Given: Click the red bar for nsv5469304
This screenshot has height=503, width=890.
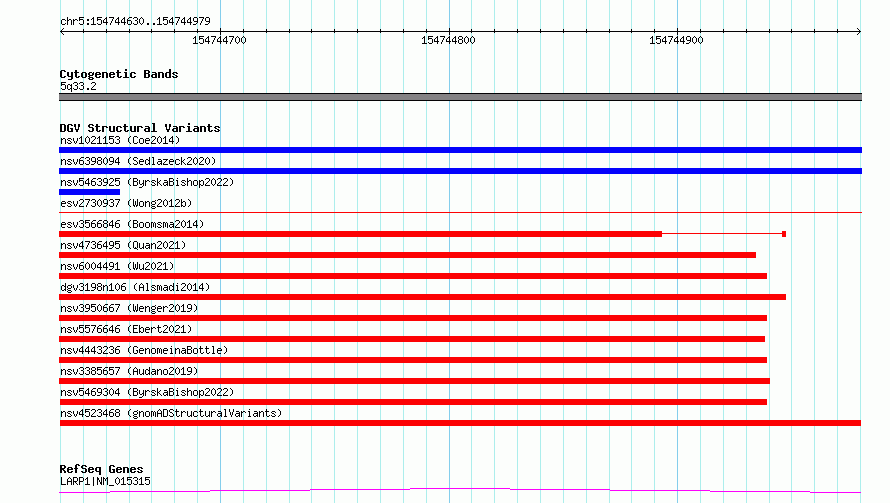Looking at the screenshot, I should click(x=413, y=402).
